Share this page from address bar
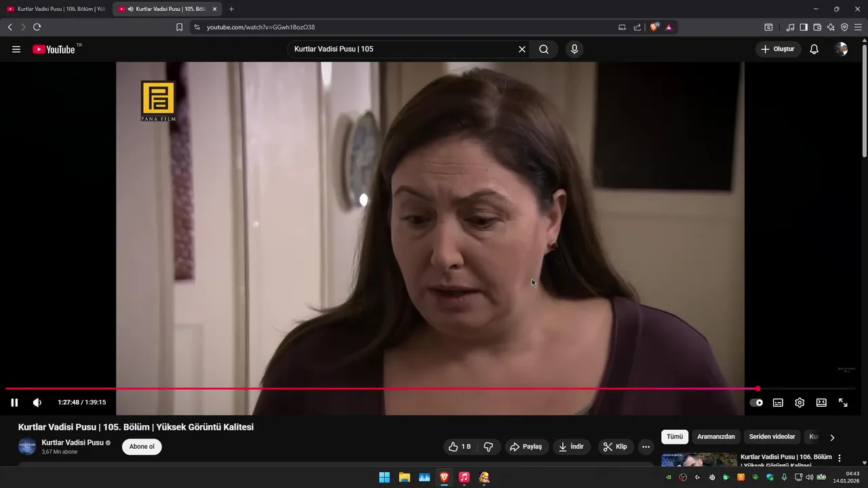This screenshot has width=868, height=488. click(637, 27)
